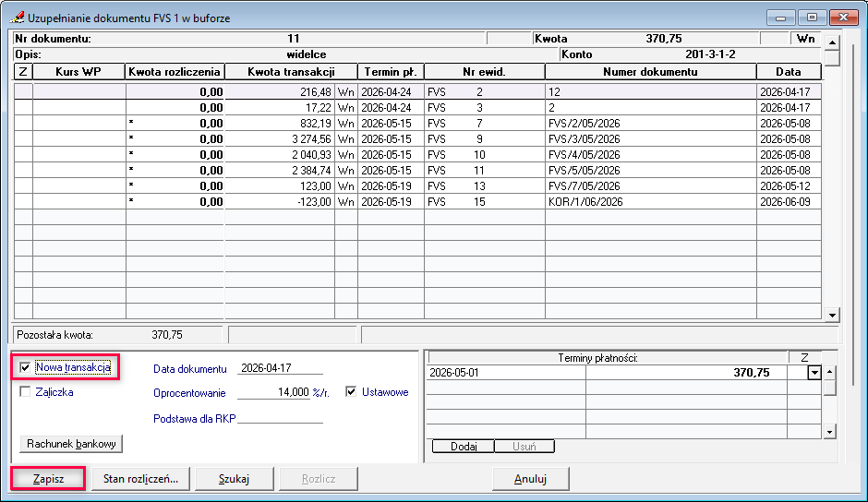868x502 pixels.
Task: Click the date cell 2026-05-12
Action: point(785,186)
